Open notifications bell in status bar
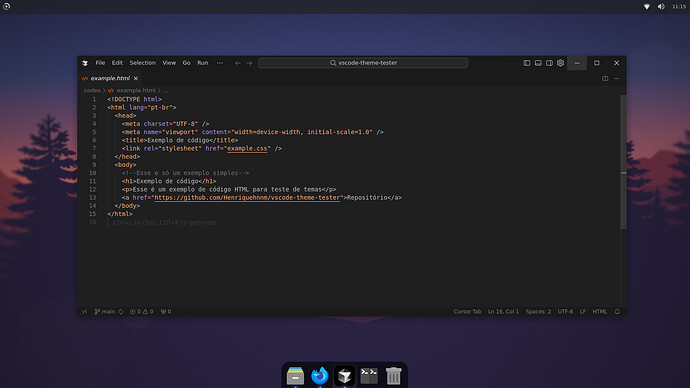The width and height of the screenshot is (690, 388). click(x=617, y=311)
